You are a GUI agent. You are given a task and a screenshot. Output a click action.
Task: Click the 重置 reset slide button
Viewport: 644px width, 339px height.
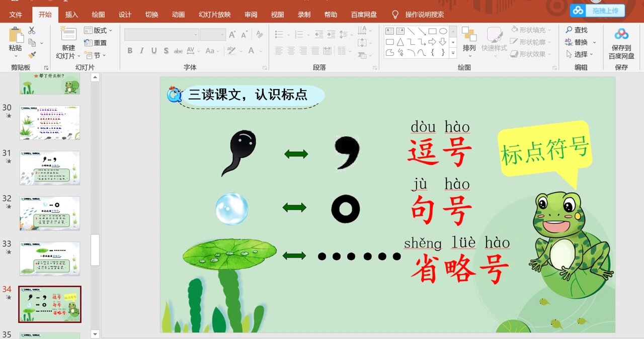[96, 43]
